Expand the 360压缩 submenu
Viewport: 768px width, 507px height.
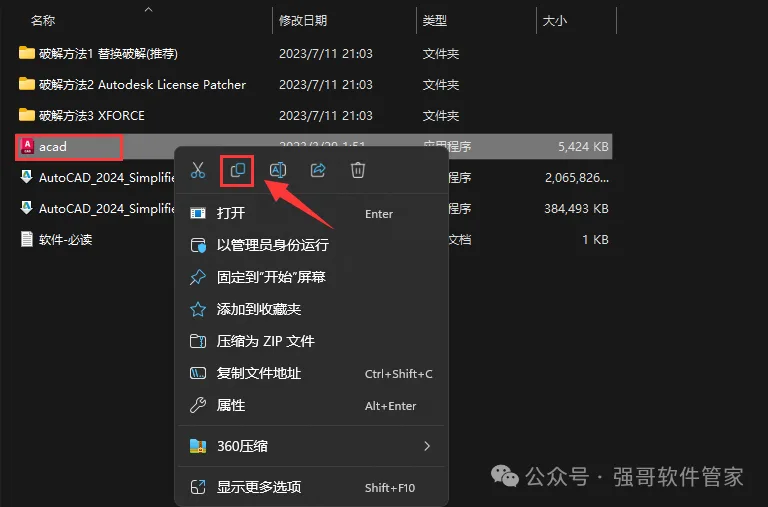(x=312, y=446)
